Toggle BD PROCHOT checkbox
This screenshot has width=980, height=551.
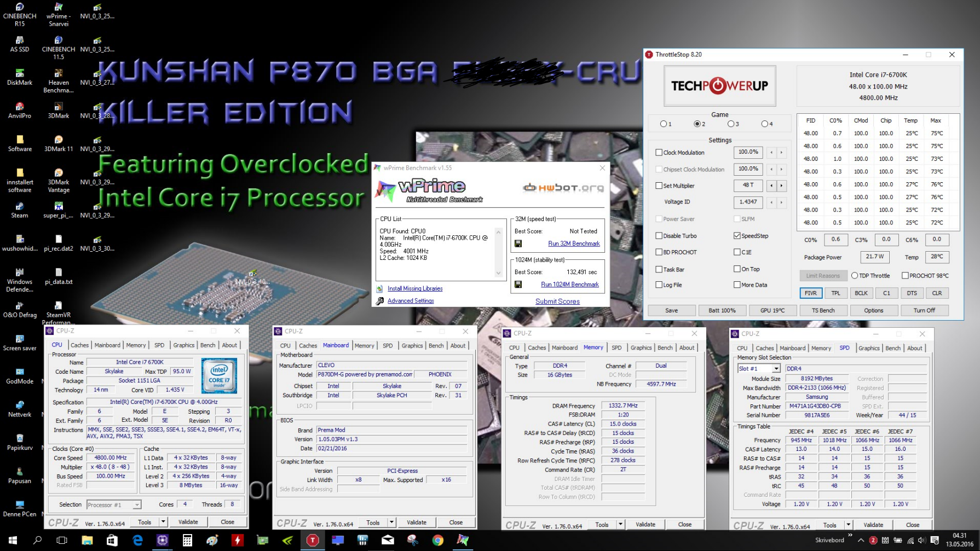pyautogui.click(x=659, y=252)
